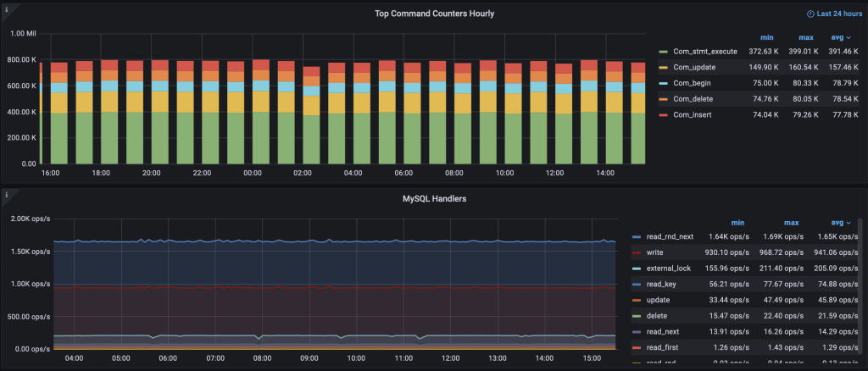Viewport: 868px width, 371px height.
Task: Click Com_update yellow series color icon
Action: point(664,67)
